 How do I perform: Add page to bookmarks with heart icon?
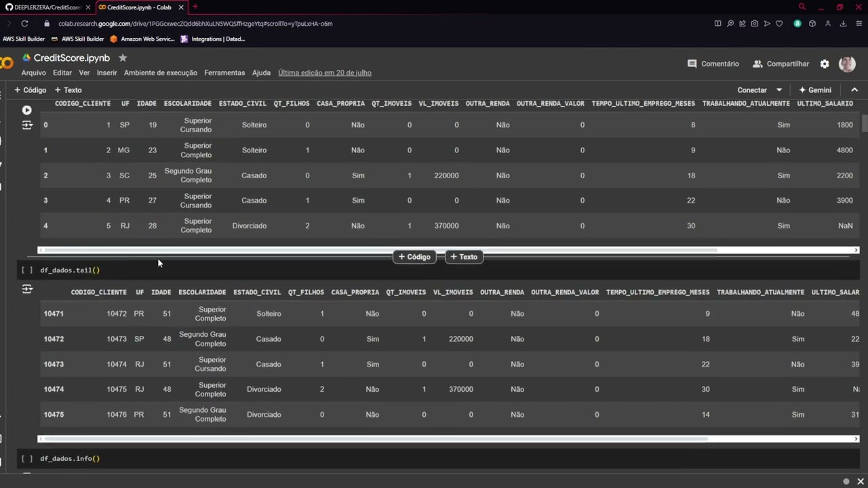[x=779, y=24]
